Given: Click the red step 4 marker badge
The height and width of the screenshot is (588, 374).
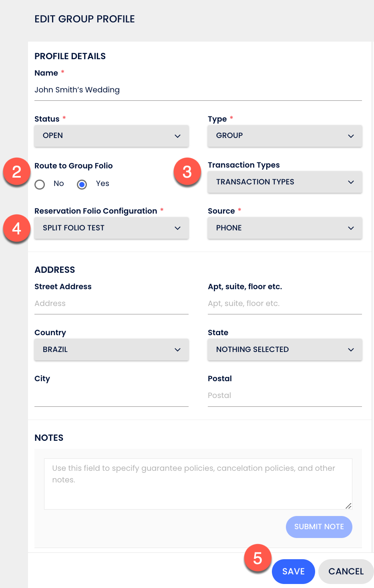Looking at the screenshot, I should pyautogui.click(x=16, y=228).
